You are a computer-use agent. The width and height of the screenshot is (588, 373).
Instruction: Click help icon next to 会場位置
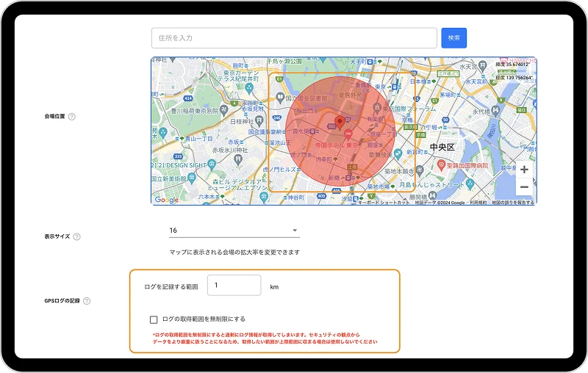[71, 116]
